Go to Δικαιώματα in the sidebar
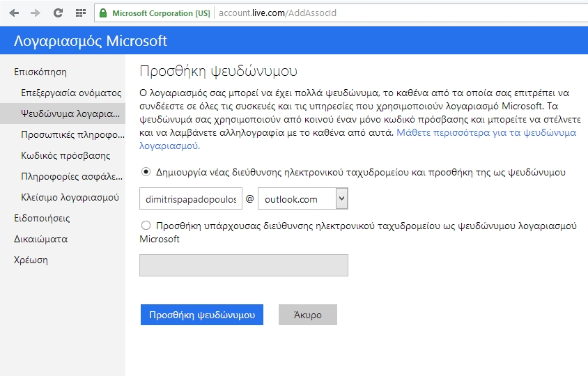 [x=40, y=239]
